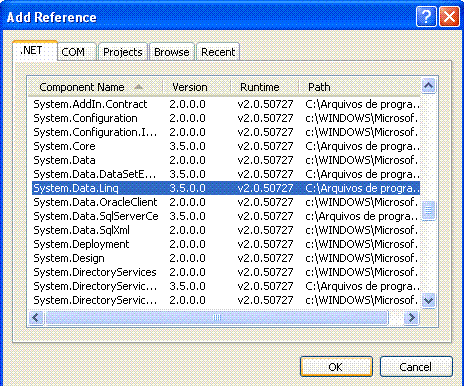This screenshot has width=464, height=386.
Task: Click the vertical scrollbar thumb
Action: click(428, 211)
